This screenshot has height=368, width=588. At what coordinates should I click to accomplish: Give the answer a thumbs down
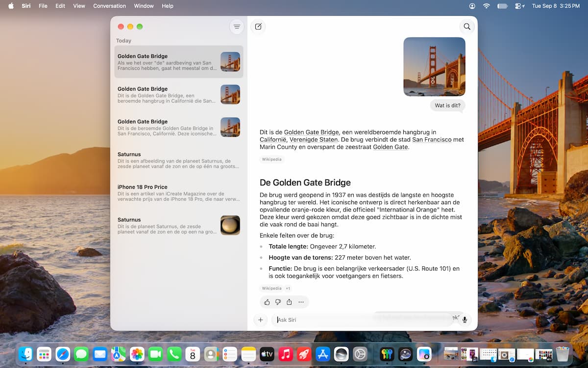pos(278,302)
